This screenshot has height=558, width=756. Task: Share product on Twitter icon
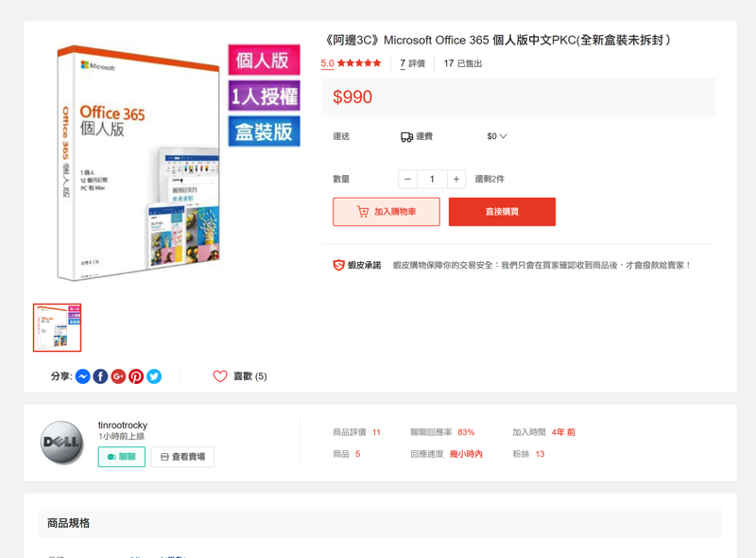point(154,376)
